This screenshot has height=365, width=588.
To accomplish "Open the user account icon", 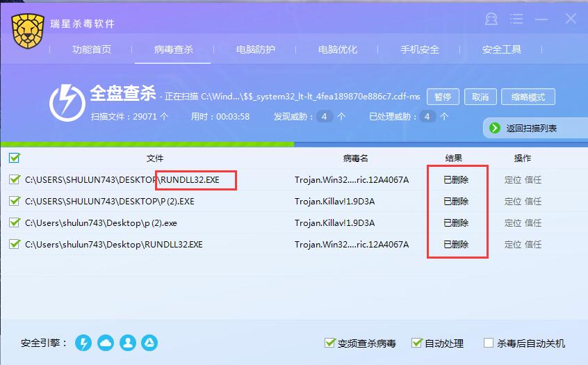I will coord(491,19).
